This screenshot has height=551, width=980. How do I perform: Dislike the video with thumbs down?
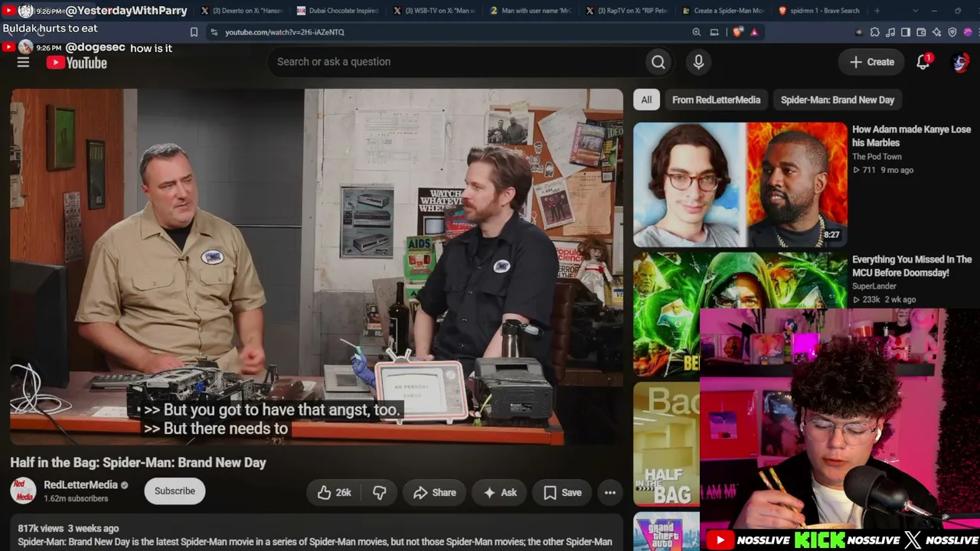(x=379, y=493)
